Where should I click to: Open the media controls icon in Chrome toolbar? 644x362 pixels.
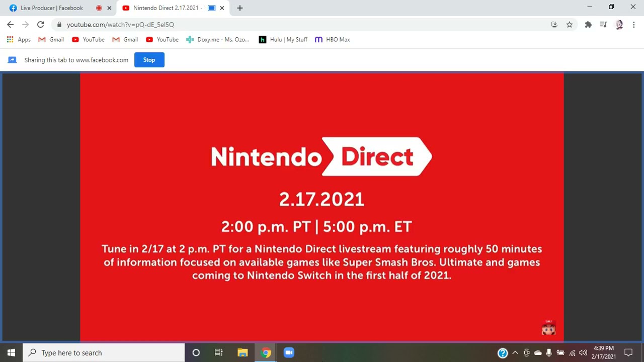tap(603, 24)
